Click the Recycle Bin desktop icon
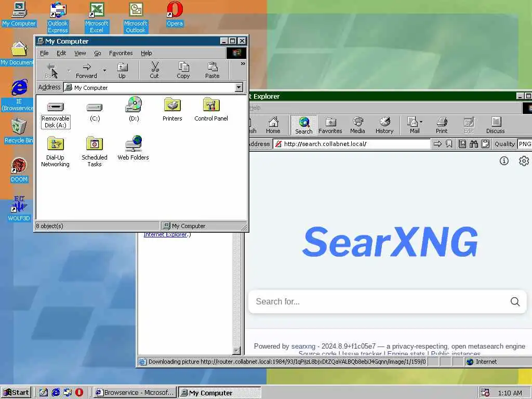Screen dimensions: 532x399 [x=19, y=131]
